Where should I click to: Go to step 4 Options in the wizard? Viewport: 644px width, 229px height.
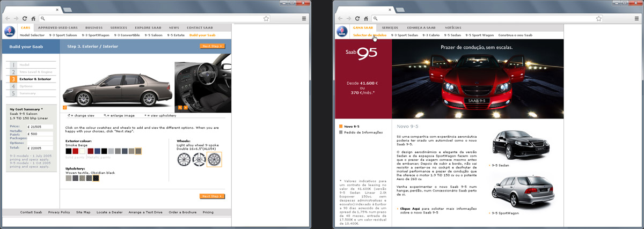pyautogui.click(x=26, y=86)
